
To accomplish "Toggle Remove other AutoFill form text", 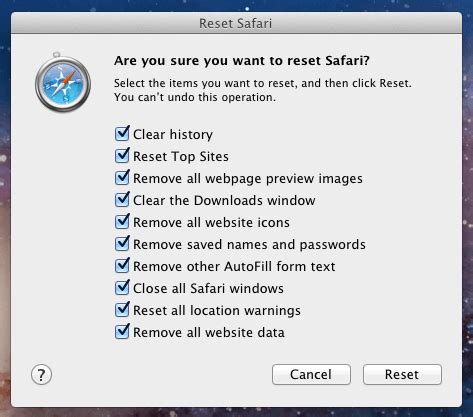I will pyautogui.click(x=122, y=266).
